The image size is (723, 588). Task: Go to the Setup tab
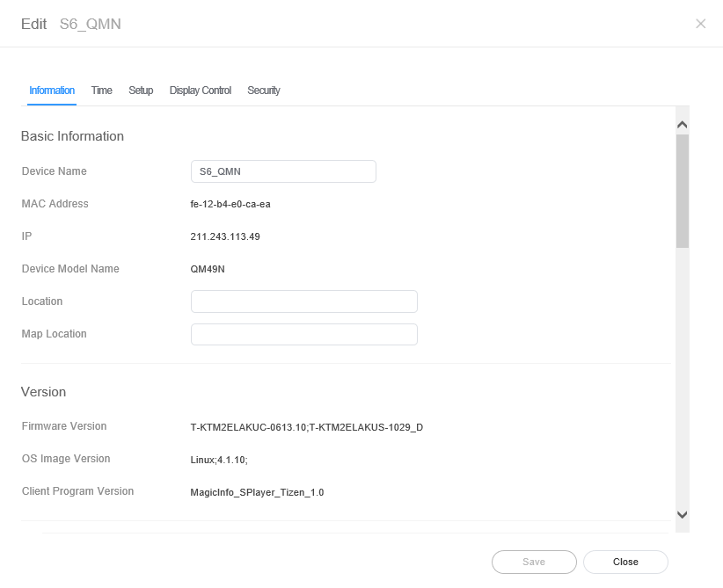[x=141, y=91]
